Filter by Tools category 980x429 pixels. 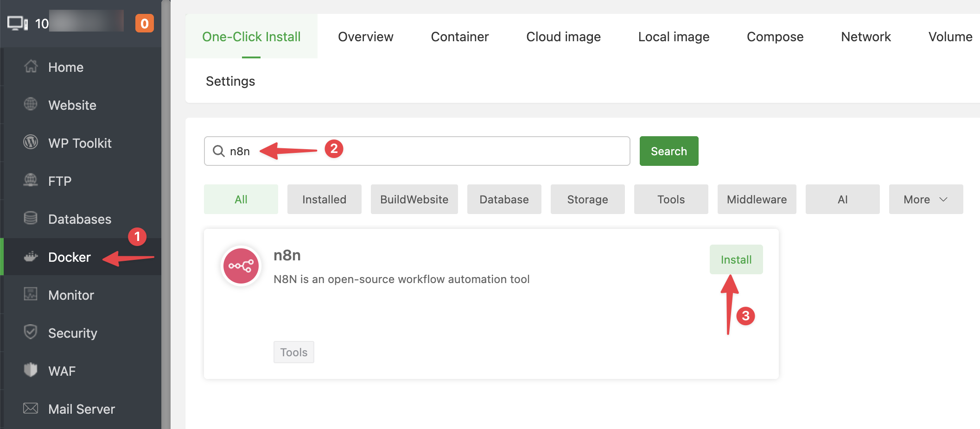point(671,199)
